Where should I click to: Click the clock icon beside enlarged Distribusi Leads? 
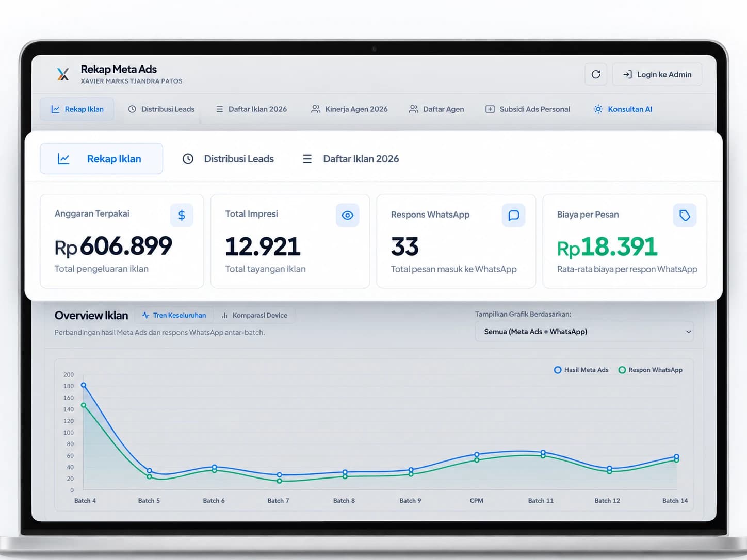pos(188,159)
